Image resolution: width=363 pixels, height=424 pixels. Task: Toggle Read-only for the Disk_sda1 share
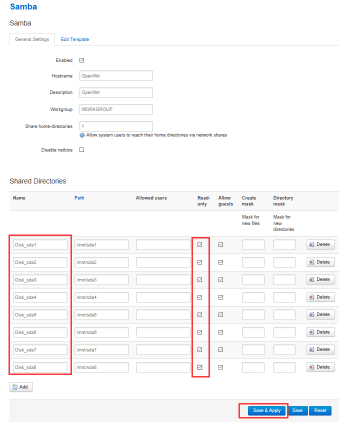coord(200,245)
